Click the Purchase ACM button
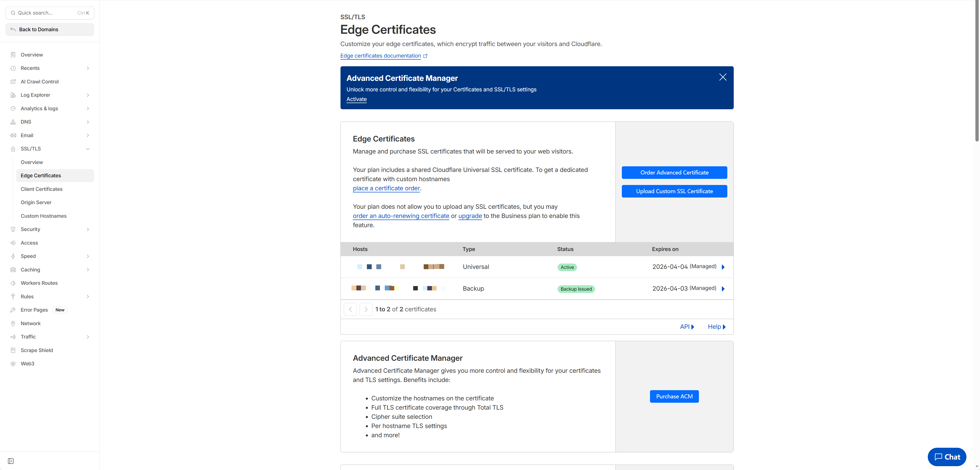This screenshot has height=470, width=980. pyautogui.click(x=674, y=396)
